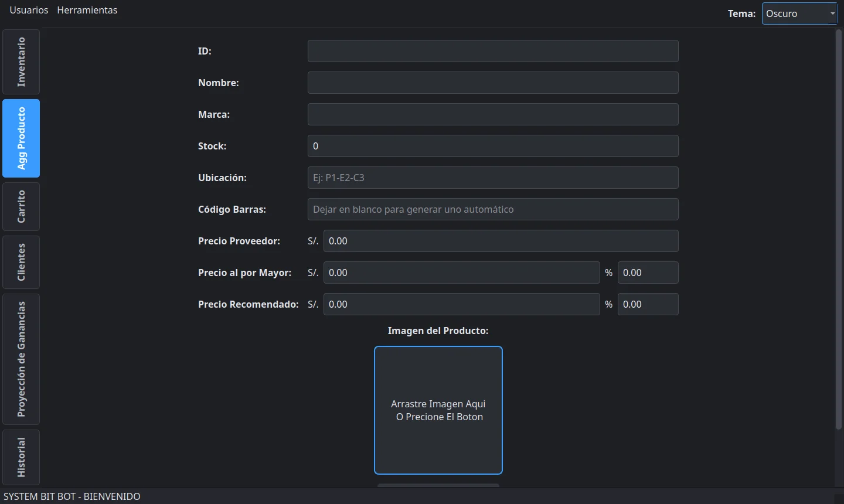Click the "Precio Recomendado:" label
The width and height of the screenshot is (844, 504).
(x=249, y=304)
